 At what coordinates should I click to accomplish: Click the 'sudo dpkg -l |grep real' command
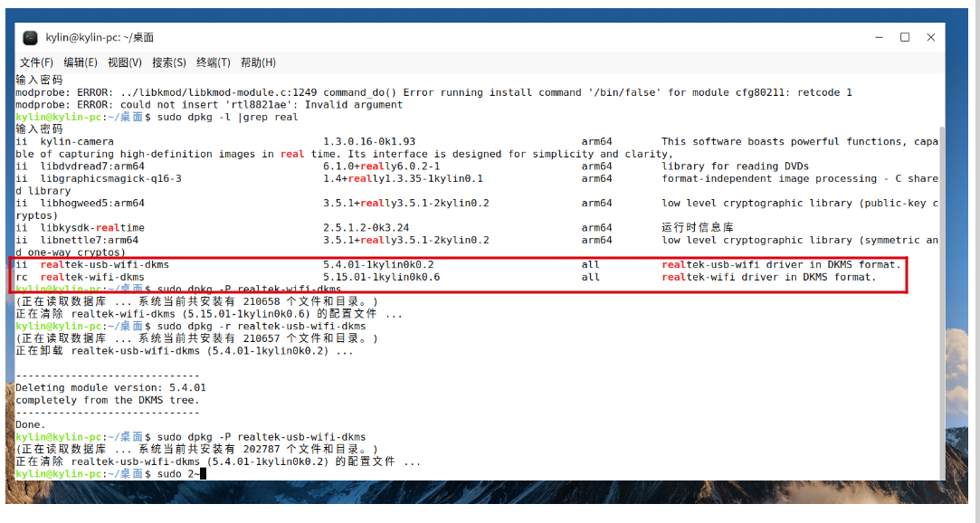(227, 118)
